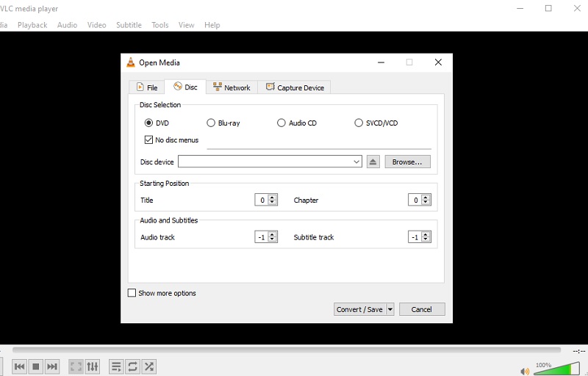
Task: Switch to the Network tab
Action: (x=232, y=87)
